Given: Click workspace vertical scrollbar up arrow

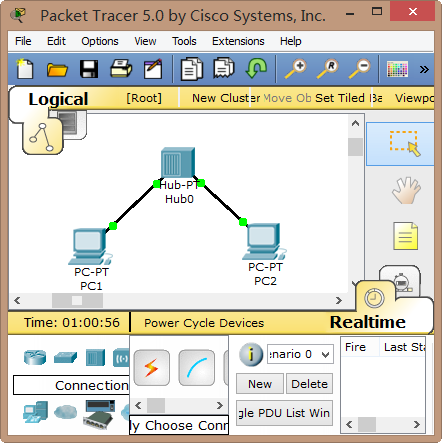Looking at the screenshot, I should [x=355, y=123].
